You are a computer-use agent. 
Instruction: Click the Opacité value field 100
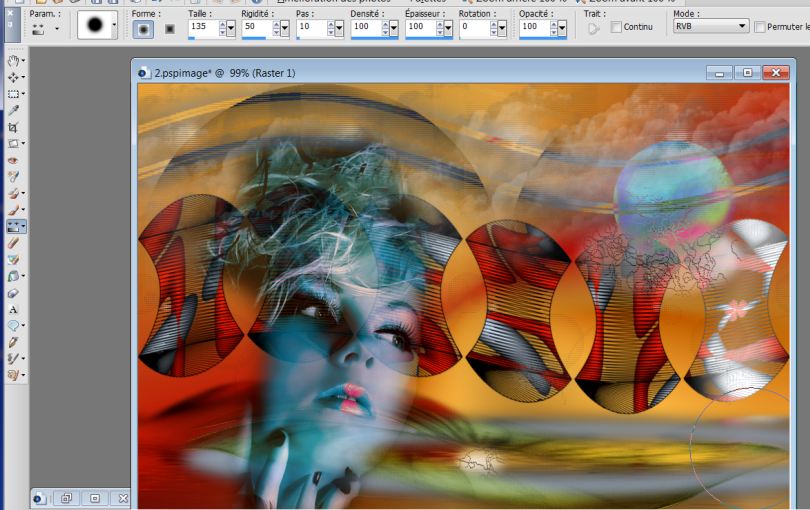coord(535,27)
